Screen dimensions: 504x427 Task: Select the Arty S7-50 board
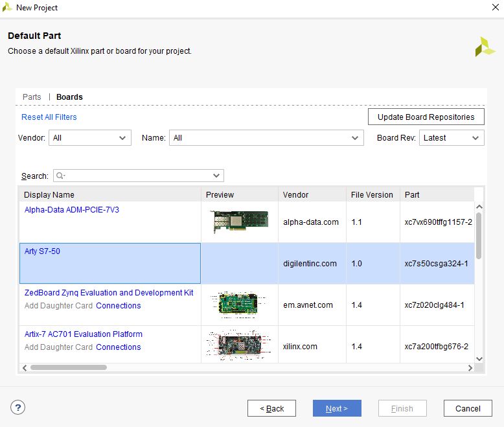pyautogui.click(x=42, y=251)
